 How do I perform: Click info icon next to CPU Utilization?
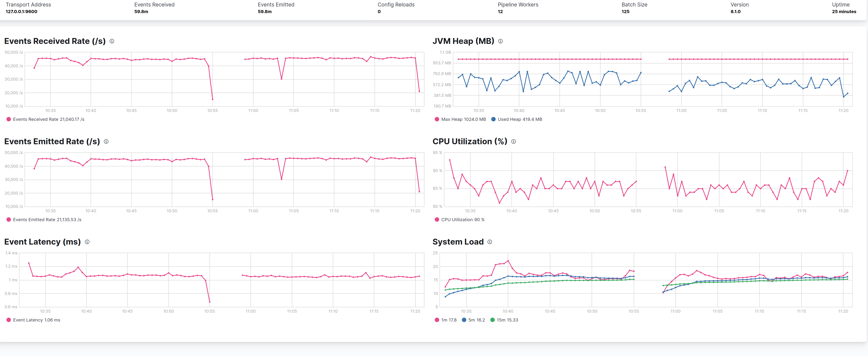point(514,141)
